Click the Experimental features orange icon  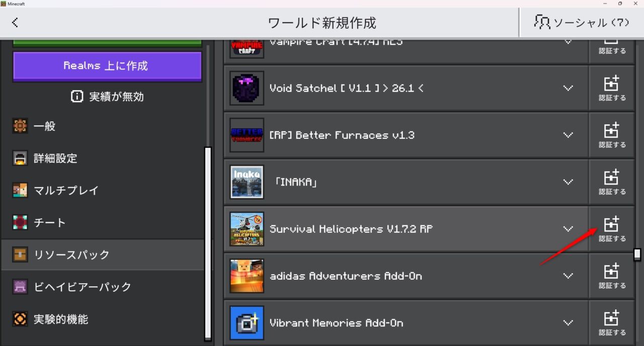20,319
